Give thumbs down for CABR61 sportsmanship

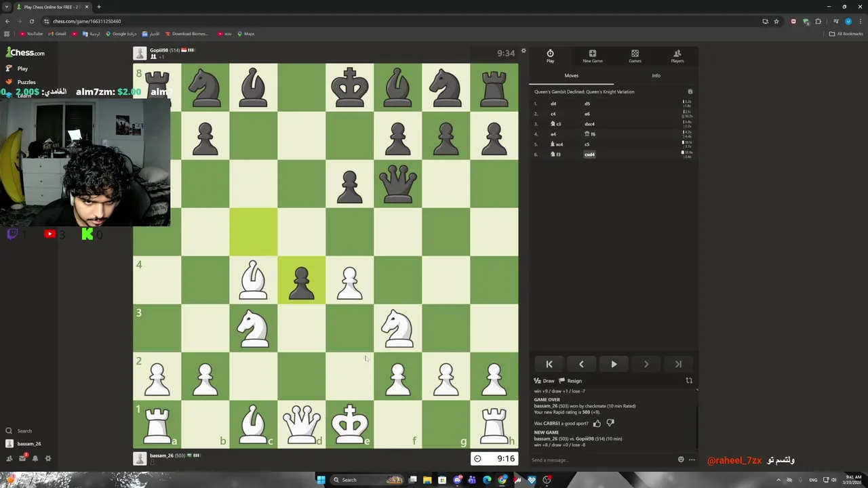(610, 424)
